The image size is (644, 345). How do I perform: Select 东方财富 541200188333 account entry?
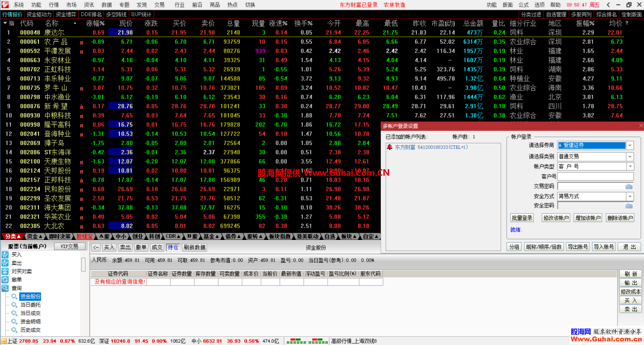click(431, 147)
